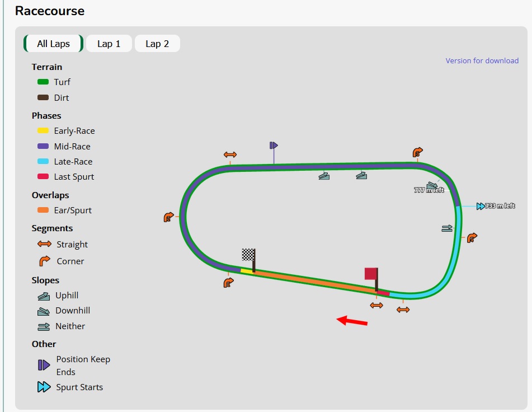This screenshot has height=412, width=532.
Task: Click the orange Ear/Spurt track segment
Action: (x=314, y=281)
